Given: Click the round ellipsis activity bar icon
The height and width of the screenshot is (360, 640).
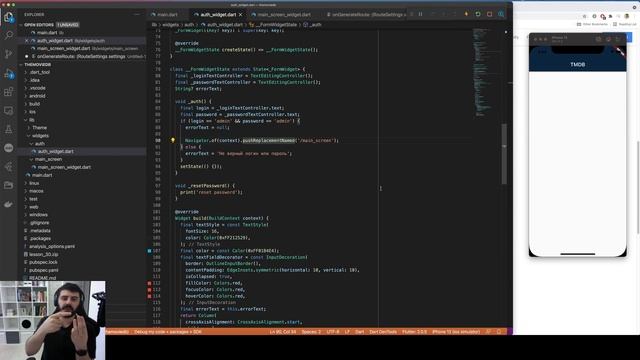Looking at the screenshot, I should click(8, 148).
